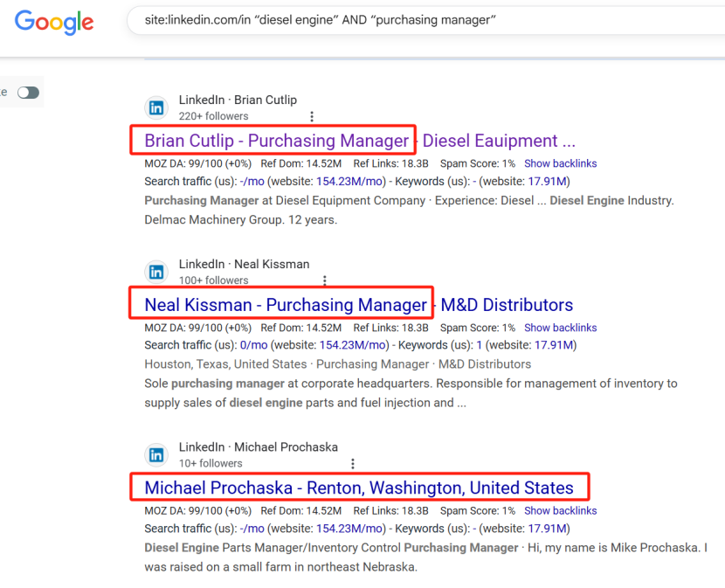725x588 pixels.
Task: Click LinkedIn favicon beside Brian Cutlip result
Action: [x=156, y=107]
